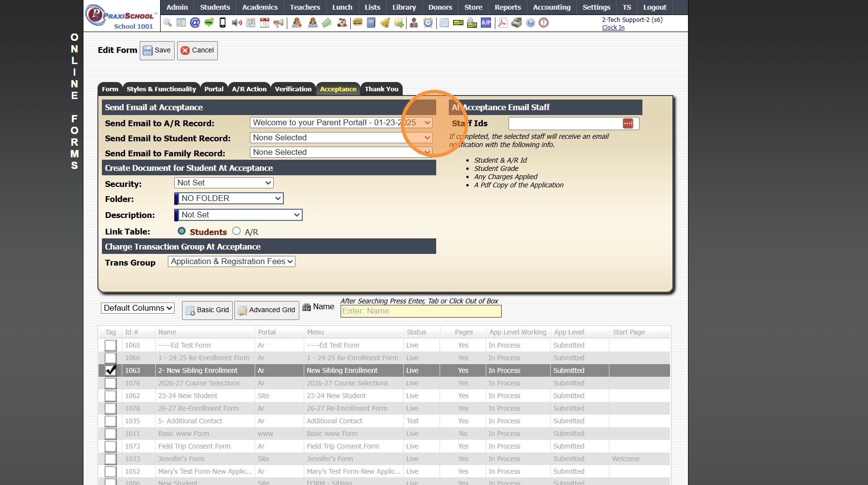Click the blue library book icon
Image resolution: width=868 pixels, height=485 pixels.
click(371, 23)
